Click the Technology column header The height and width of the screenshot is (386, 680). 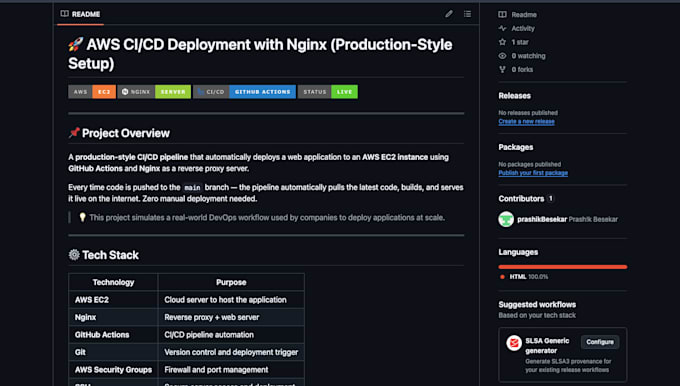tap(113, 282)
